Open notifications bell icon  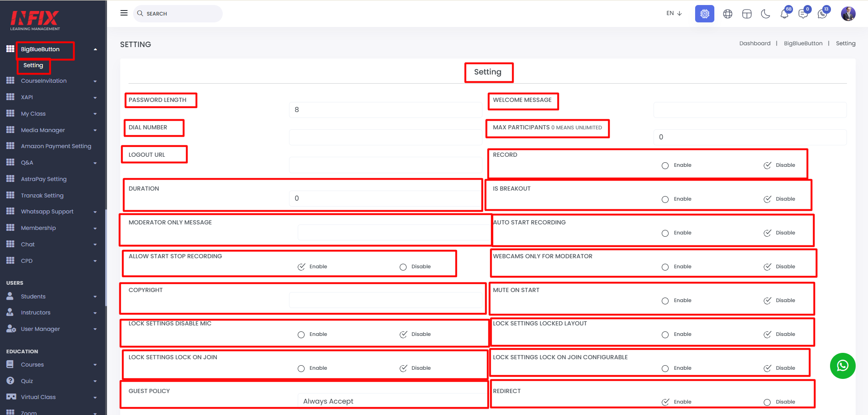(x=784, y=14)
